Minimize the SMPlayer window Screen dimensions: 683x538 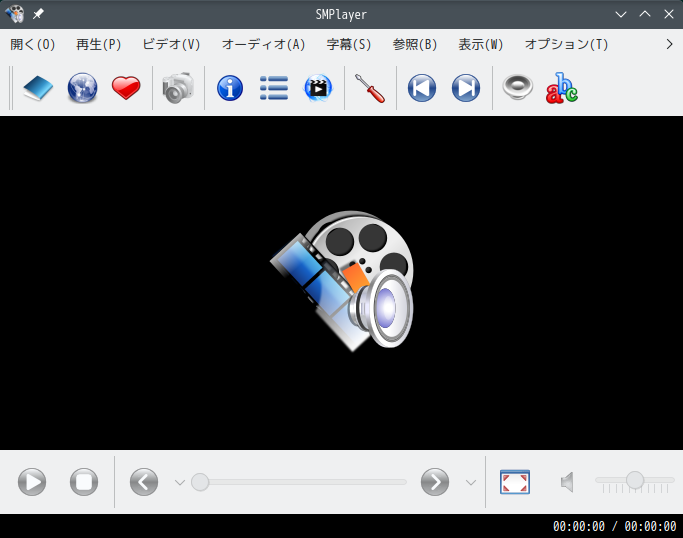click(x=621, y=14)
